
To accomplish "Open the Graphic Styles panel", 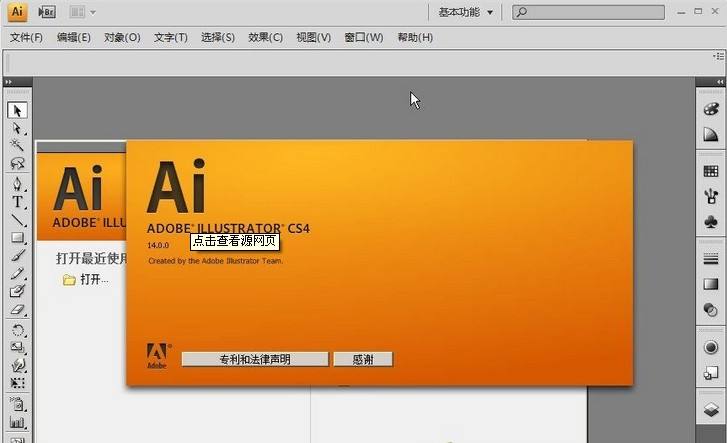I will [x=711, y=372].
